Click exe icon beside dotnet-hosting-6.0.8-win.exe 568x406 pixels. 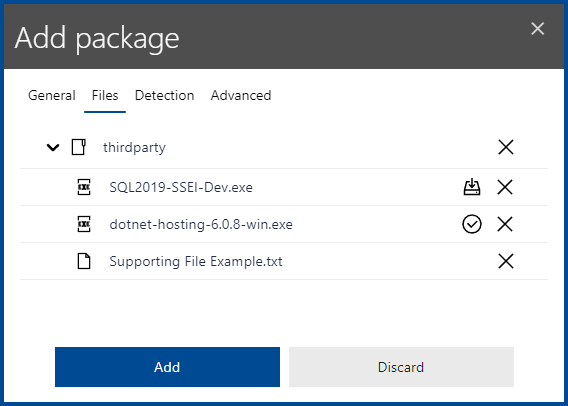click(x=84, y=224)
